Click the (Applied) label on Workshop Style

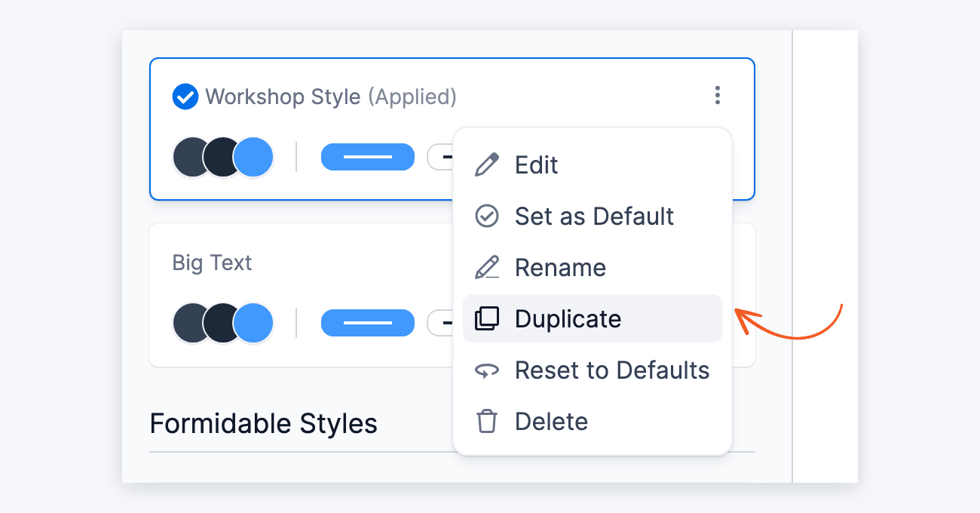pyautogui.click(x=412, y=97)
